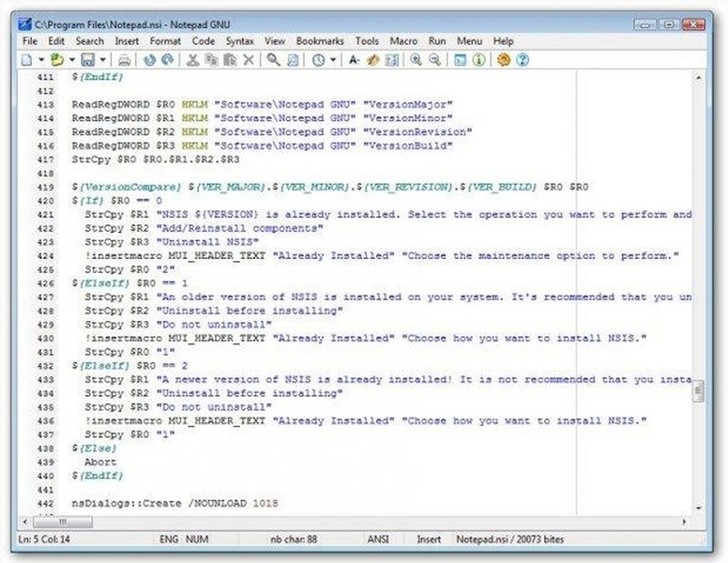Viewport: 728px width, 563px height.
Task: Open the Macro menu
Action: 403,41
